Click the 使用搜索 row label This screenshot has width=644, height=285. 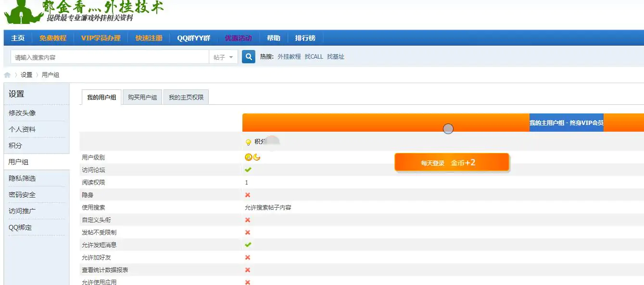pos(93,207)
